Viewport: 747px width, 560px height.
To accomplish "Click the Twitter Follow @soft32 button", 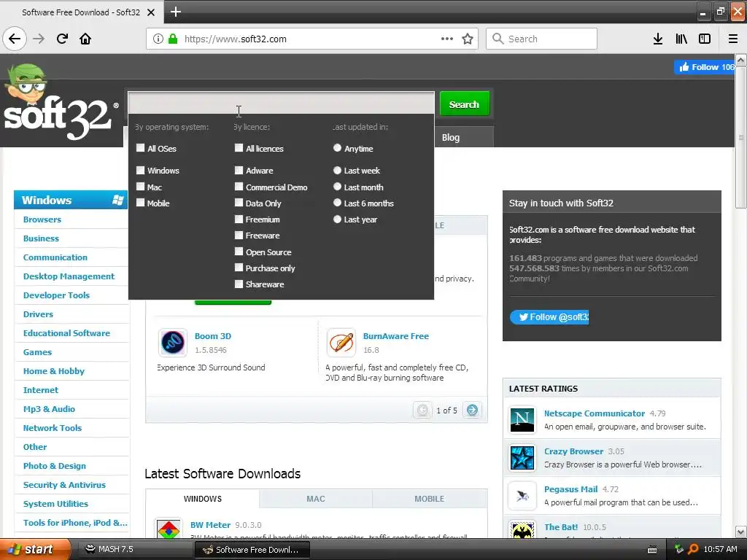I will [x=549, y=317].
